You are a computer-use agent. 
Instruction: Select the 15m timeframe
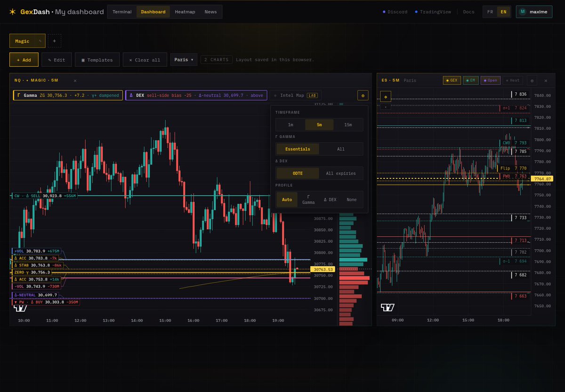click(x=348, y=125)
